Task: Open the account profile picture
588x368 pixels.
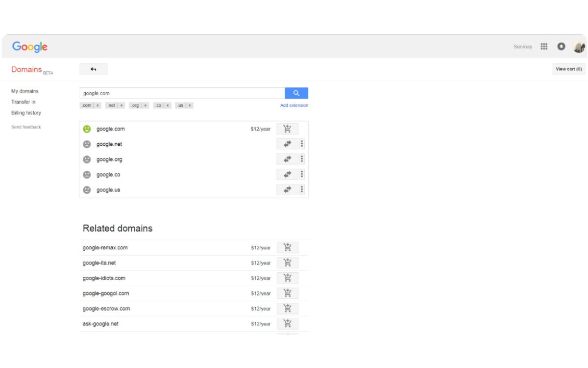Action: pos(579,47)
